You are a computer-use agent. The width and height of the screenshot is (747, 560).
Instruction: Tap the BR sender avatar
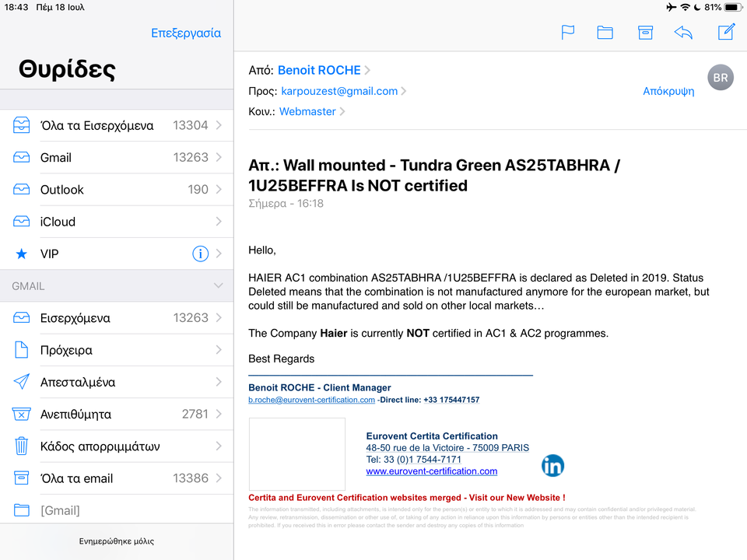tap(721, 78)
